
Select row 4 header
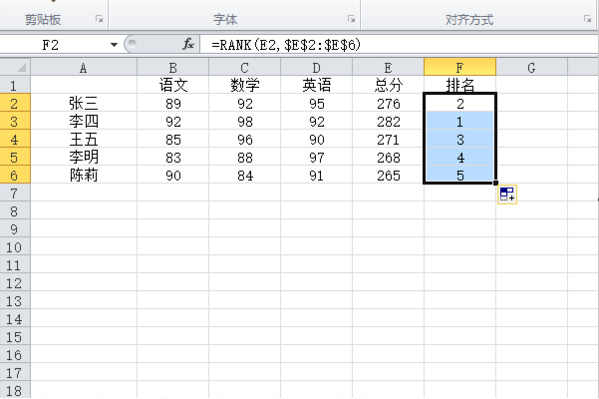tap(15, 139)
